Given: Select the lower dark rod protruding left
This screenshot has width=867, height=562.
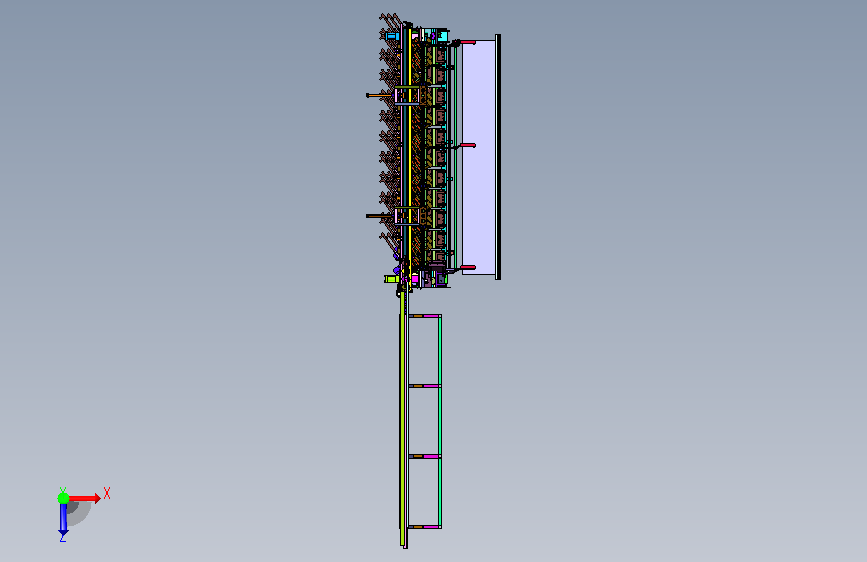Looking at the screenshot, I should click(x=379, y=216).
